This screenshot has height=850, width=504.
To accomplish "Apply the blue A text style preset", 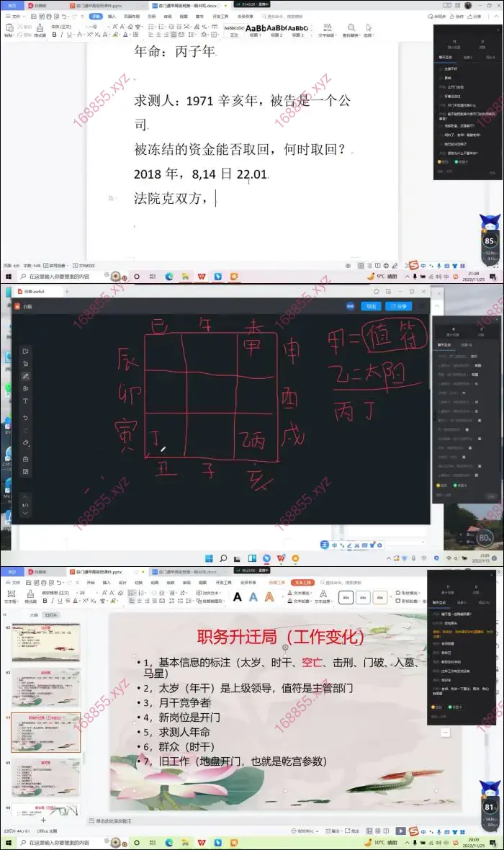I will pyautogui.click(x=253, y=597).
